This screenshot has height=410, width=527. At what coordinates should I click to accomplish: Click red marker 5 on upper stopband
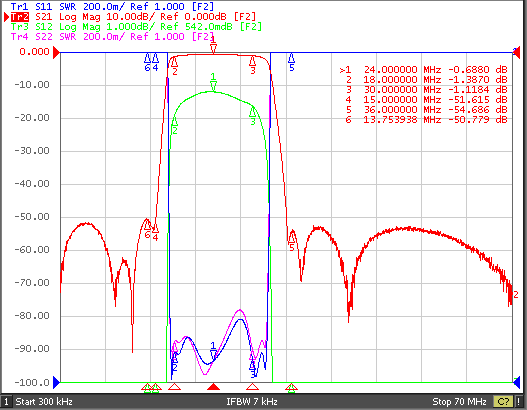point(291,241)
